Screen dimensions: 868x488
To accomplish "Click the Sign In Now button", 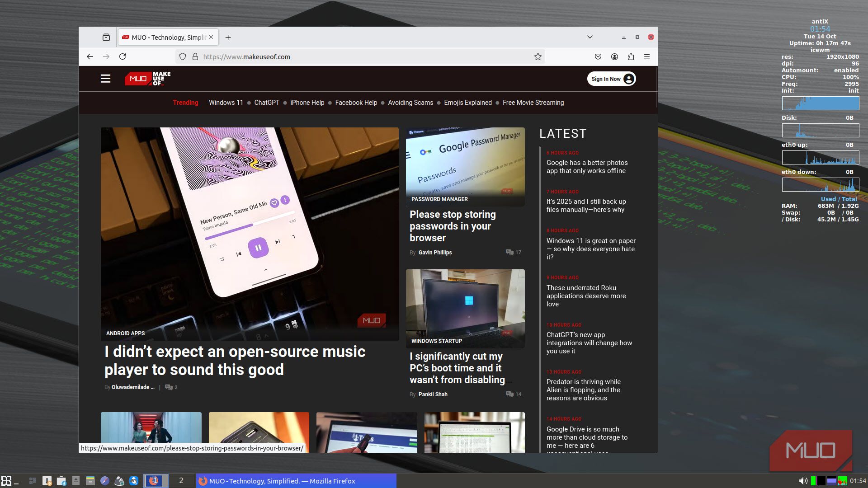I will pos(611,79).
